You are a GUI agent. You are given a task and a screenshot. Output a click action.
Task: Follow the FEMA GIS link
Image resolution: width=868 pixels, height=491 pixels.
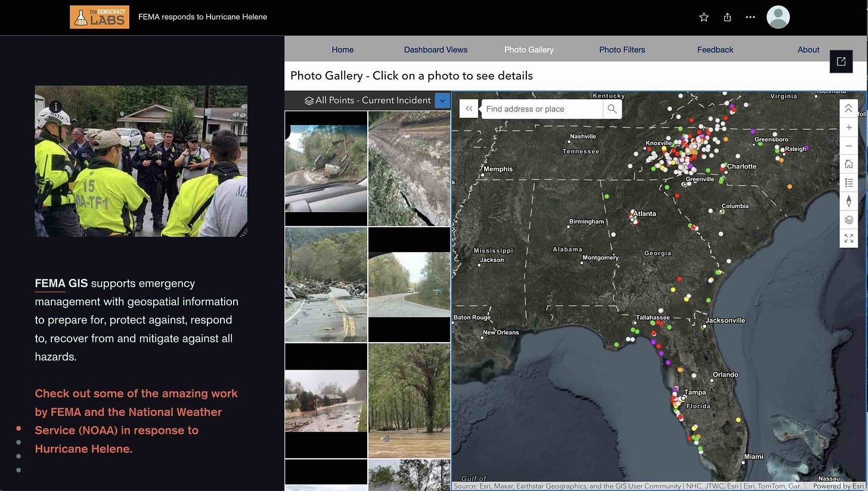click(x=61, y=284)
